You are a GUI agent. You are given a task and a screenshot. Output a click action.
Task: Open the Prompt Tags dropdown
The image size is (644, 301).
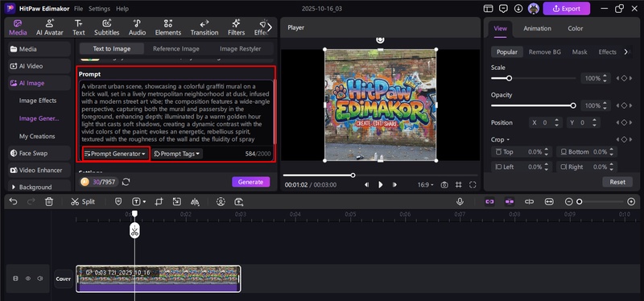(177, 154)
